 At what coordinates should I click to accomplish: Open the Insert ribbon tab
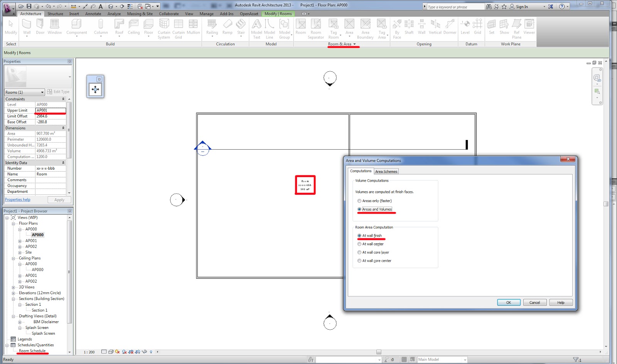pyautogui.click(x=74, y=13)
